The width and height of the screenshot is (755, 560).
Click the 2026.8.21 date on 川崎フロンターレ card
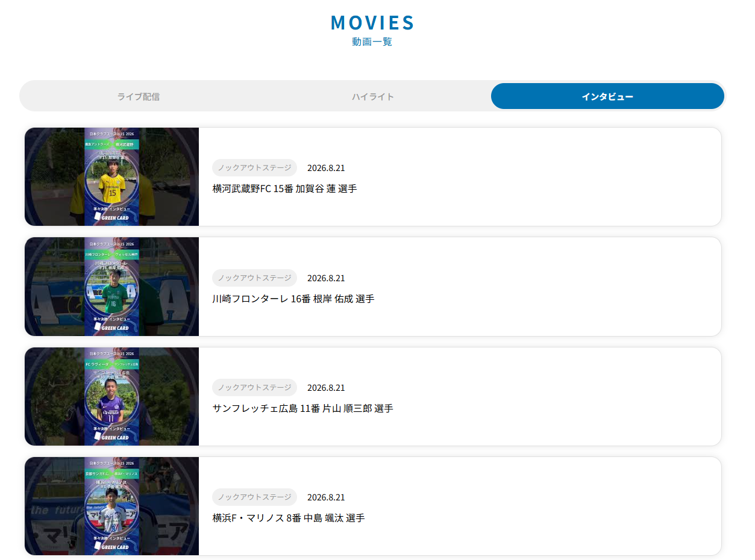pyautogui.click(x=326, y=278)
